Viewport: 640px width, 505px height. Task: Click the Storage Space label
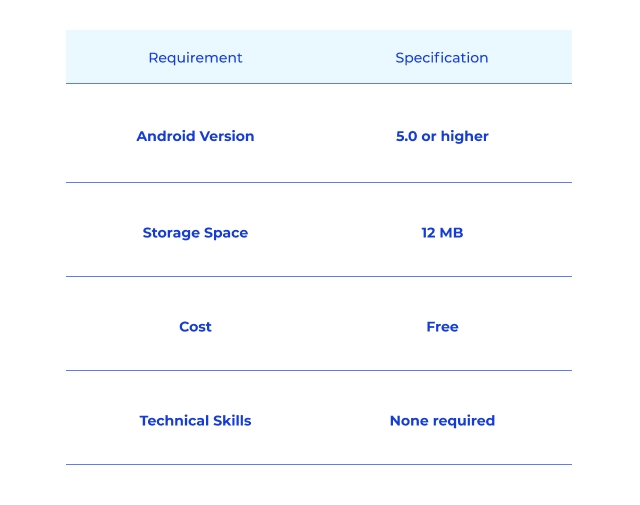[195, 233]
